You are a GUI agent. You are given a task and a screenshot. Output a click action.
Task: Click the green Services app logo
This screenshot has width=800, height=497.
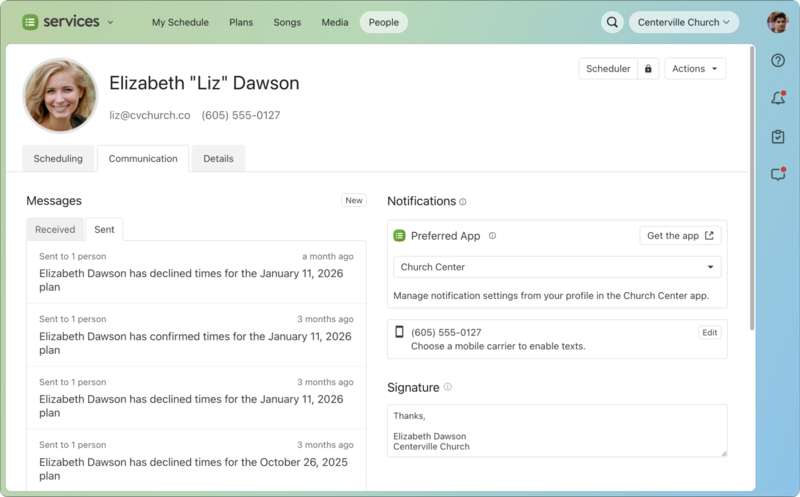(x=31, y=22)
